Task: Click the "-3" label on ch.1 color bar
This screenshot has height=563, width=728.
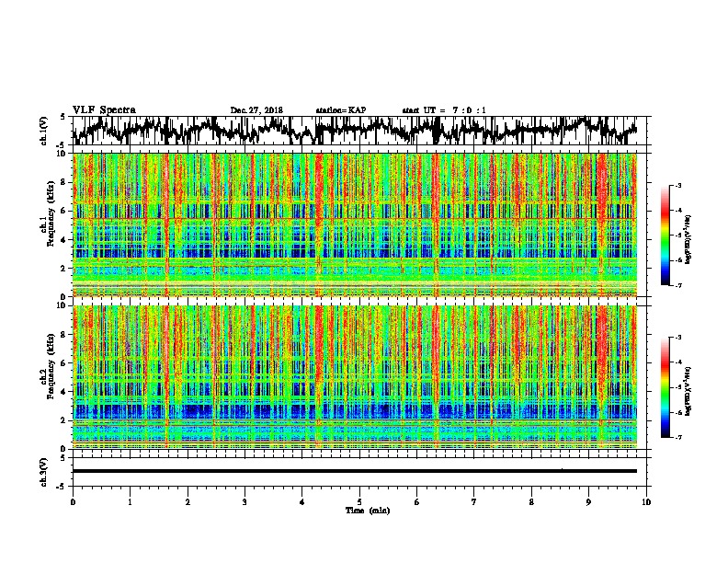Action: (677, 185)
